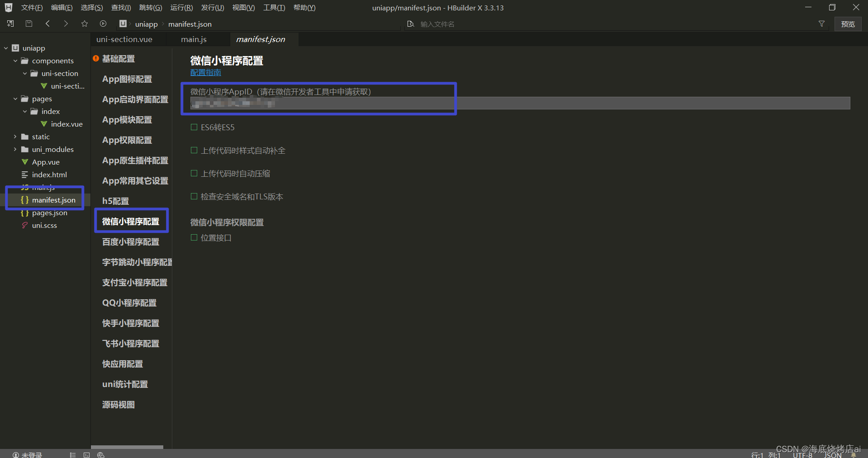Open the 工具(T) menu

click(x=274, y=8)
